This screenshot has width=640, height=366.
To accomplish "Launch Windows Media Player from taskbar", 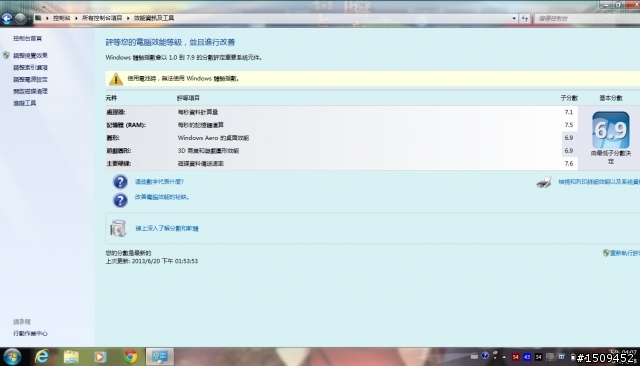I will pos(100,357).
